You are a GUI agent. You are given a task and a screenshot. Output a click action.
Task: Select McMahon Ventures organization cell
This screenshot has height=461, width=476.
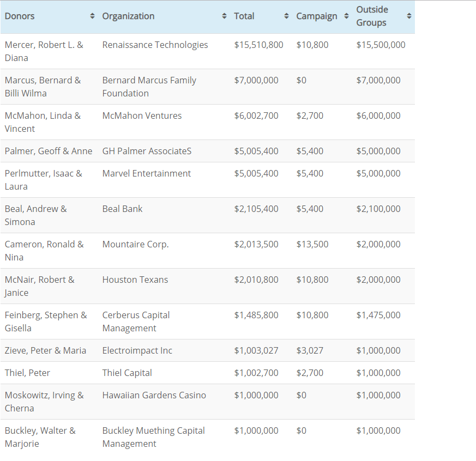tap(142, 116)
